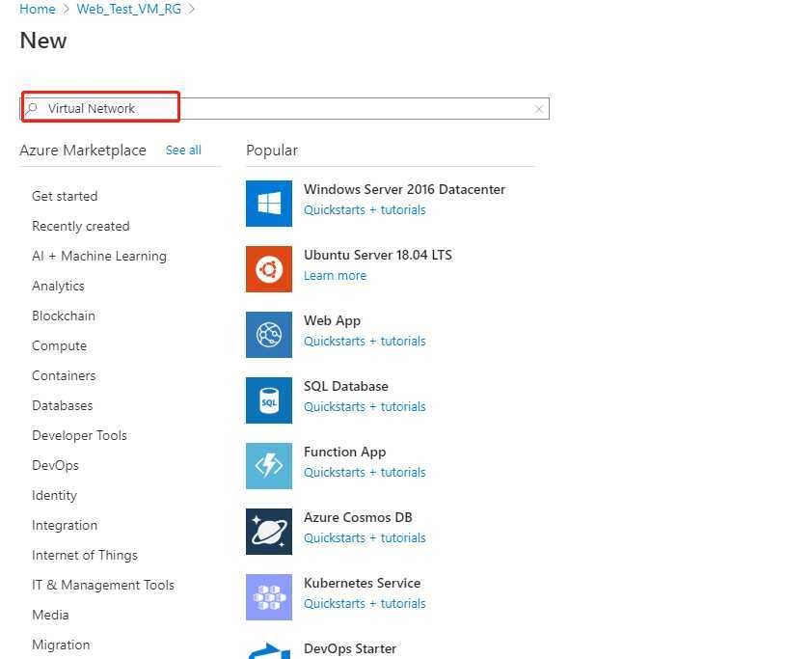This screenshot has width=812, height=659.
Task: Click the Web App title
Action: pos(332,321)
